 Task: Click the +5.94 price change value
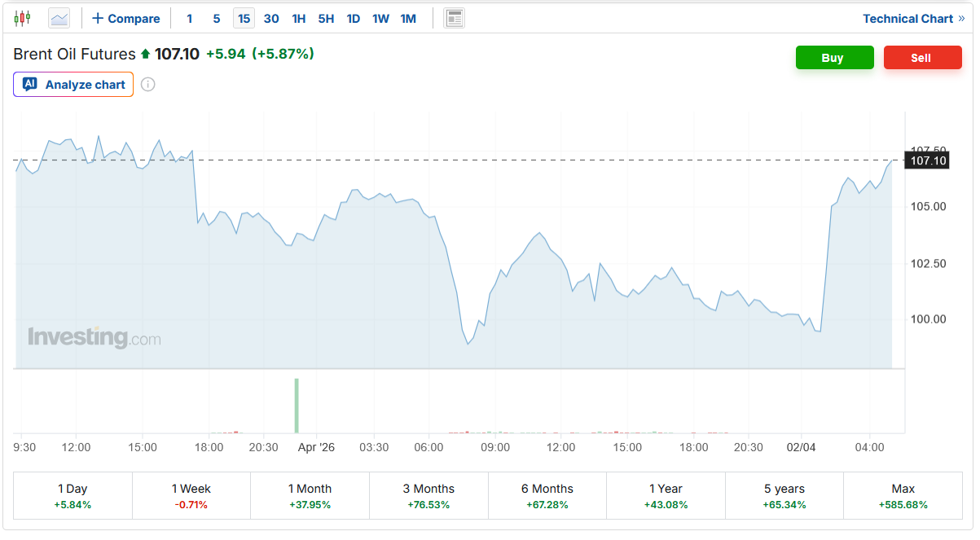[226, 54]
